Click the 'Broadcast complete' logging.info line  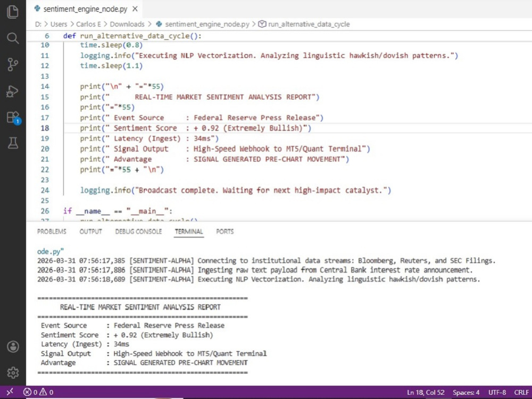tap(236, 190)
